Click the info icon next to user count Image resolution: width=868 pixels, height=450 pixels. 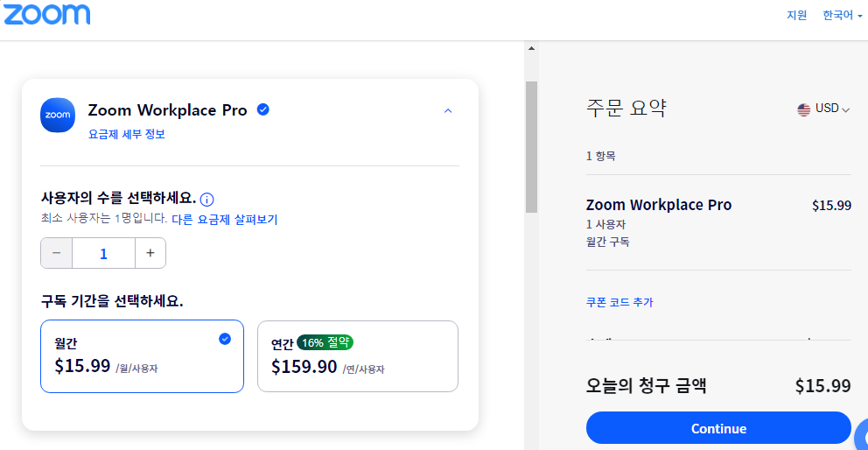207,199
